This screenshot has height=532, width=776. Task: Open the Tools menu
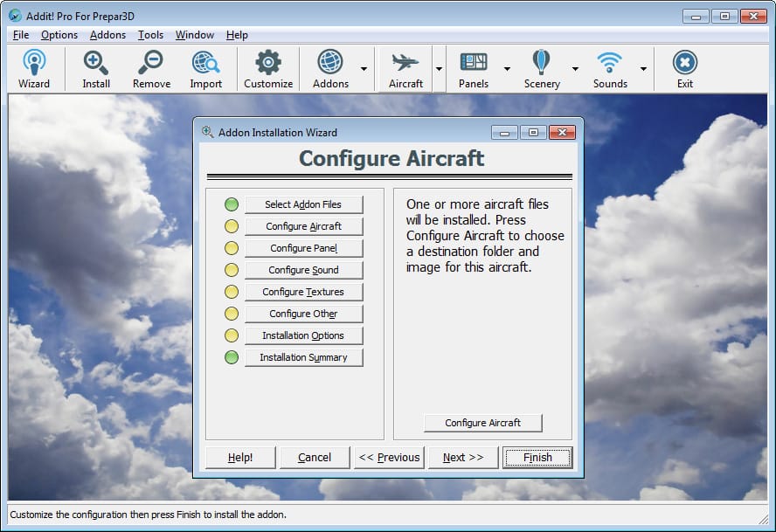click(150, 35)
